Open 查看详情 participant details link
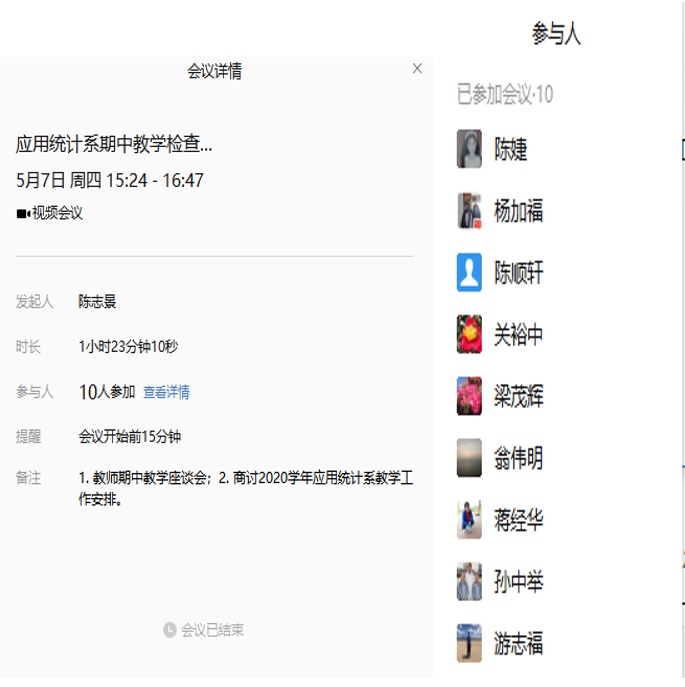The width and height of the screenshot is (685, 687). pos(166,392)
